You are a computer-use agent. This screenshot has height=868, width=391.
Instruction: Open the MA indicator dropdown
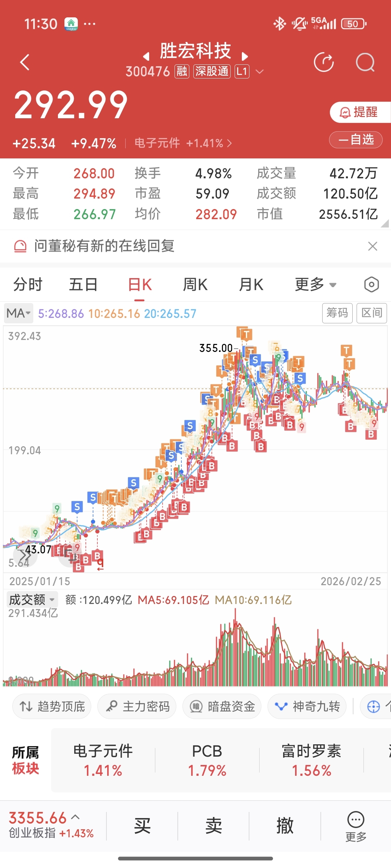(18, 313)
